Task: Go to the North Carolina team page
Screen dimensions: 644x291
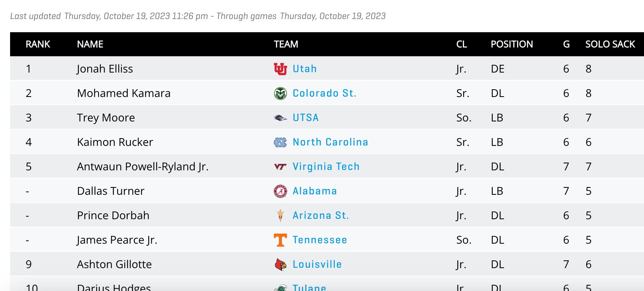Action: coord(330,142)
